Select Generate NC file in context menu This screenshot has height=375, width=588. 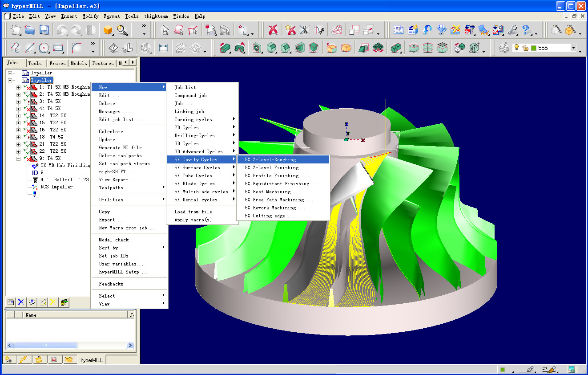pyautogui.click(x=129, y=147)
